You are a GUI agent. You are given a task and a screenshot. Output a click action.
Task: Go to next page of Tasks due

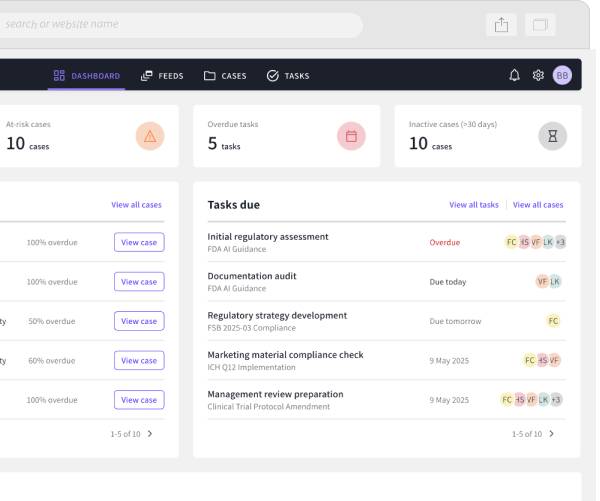click(x=551, y=434)
